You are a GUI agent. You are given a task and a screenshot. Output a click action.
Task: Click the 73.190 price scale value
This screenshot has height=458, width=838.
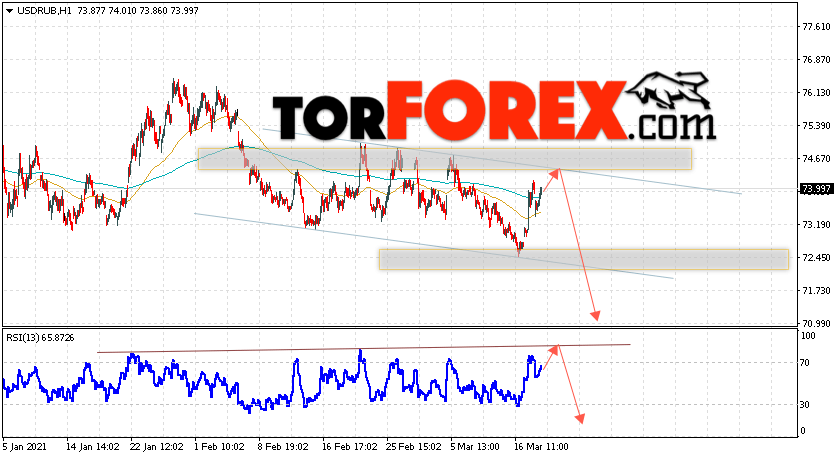(x=817, y=224)
